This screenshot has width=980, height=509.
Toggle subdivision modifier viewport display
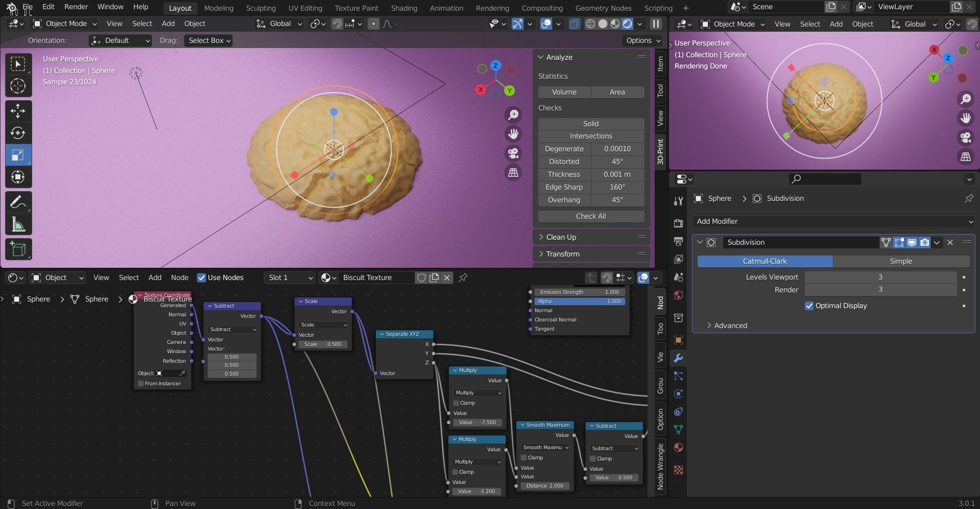click(912, 242)
